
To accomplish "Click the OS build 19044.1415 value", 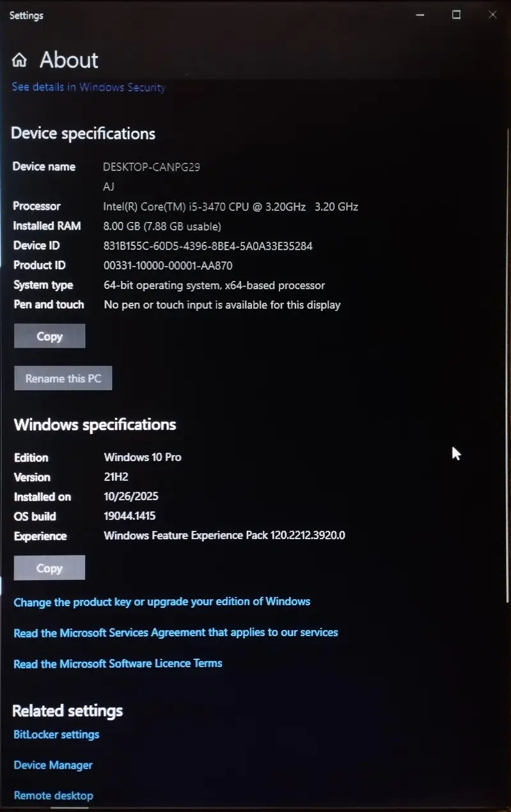I will tap(129, 516).
